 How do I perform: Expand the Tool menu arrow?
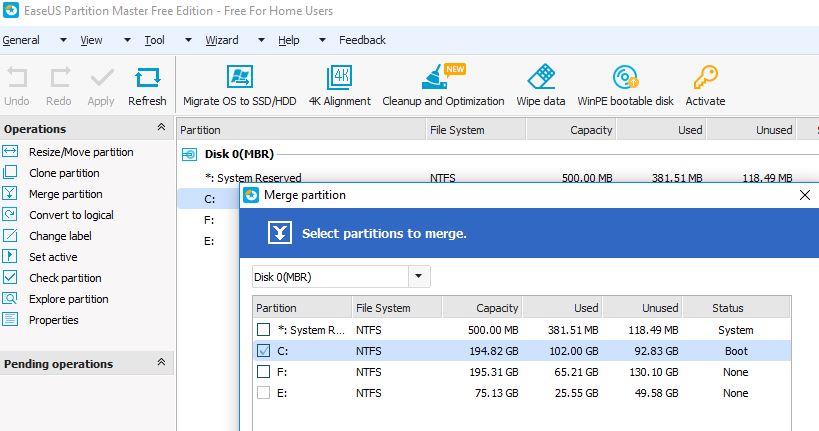[x=189, y=40]
